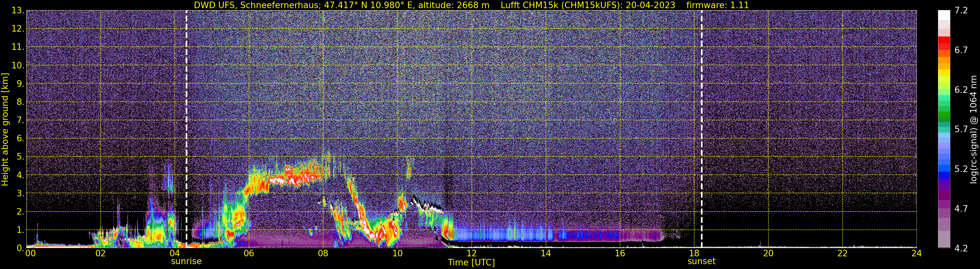Click the '10.' height tick label
Image resolution: width=980 pixels, height=269 pixels.
18,65
